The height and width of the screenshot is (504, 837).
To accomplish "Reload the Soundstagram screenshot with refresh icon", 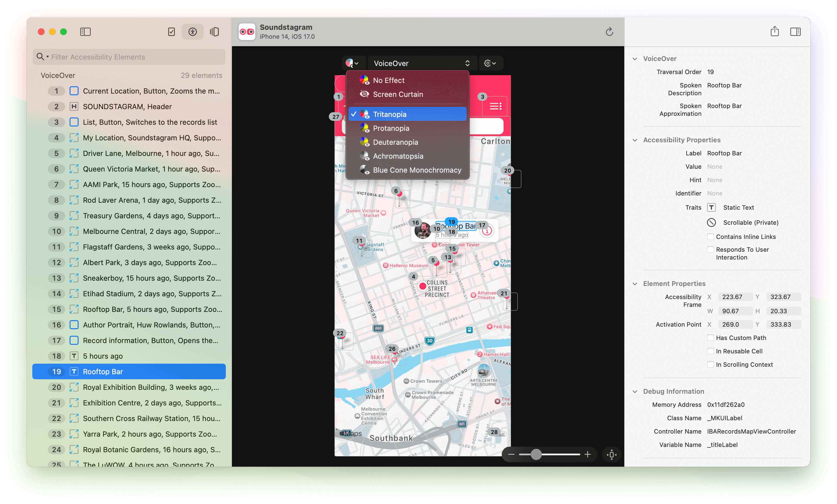I will coord(609,31).
